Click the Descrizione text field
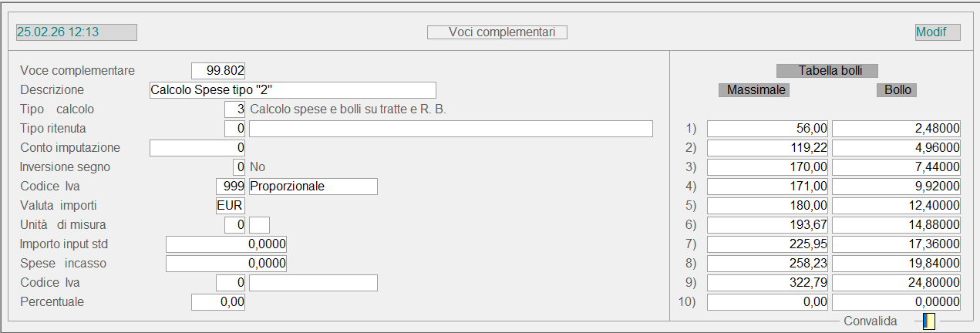The width and height of the screenshot is (980, 333). click(292, 90)
